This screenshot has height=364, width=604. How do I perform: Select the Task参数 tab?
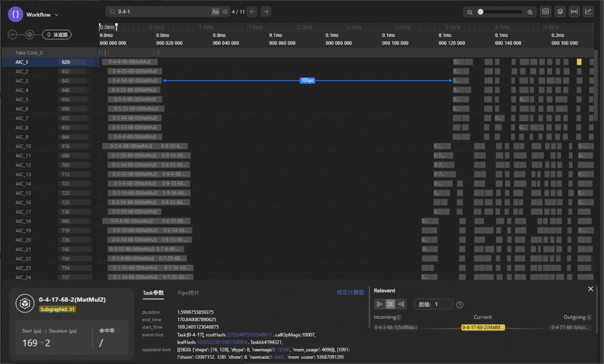pos(153,292)
